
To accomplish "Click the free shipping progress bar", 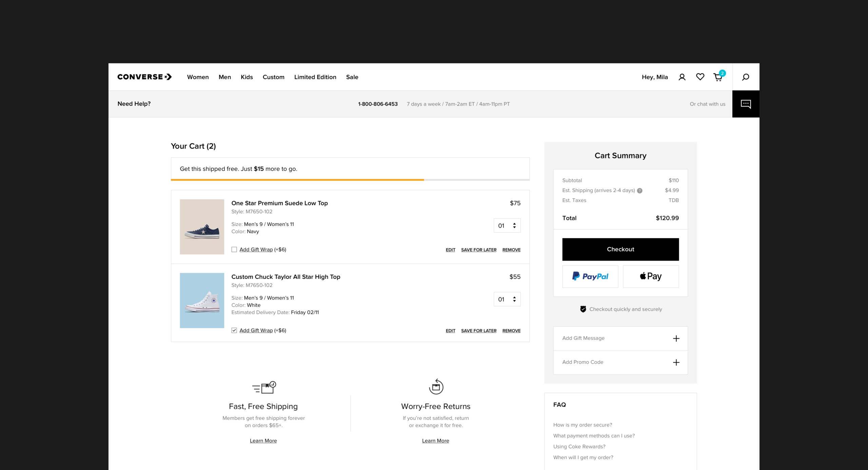I will click(x=350, y=180).
